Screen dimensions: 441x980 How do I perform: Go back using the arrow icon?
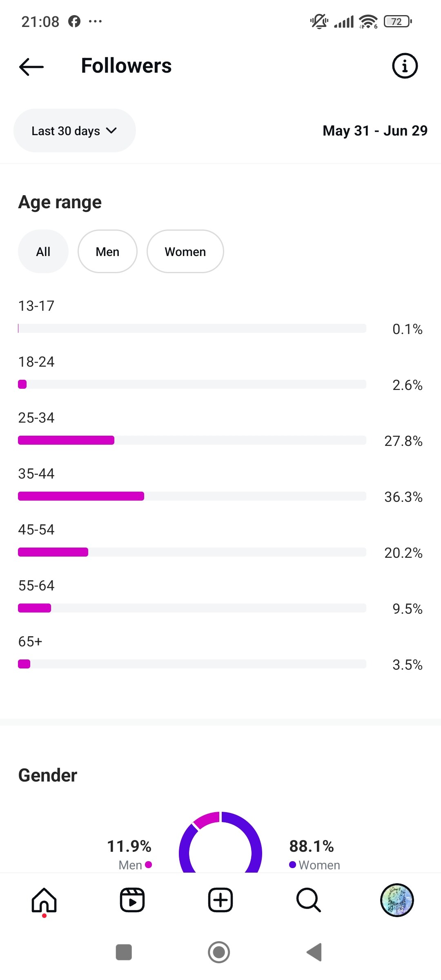[x=31, y=67]
